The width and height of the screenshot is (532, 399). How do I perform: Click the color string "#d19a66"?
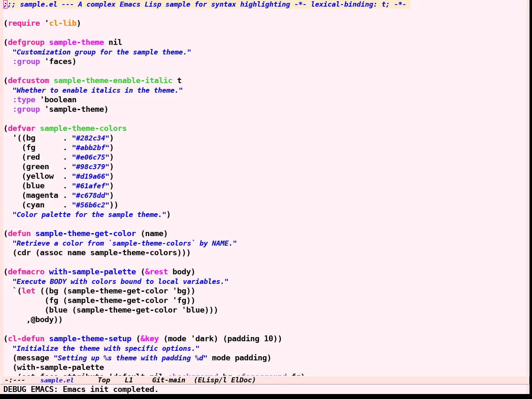coord(90,176)
